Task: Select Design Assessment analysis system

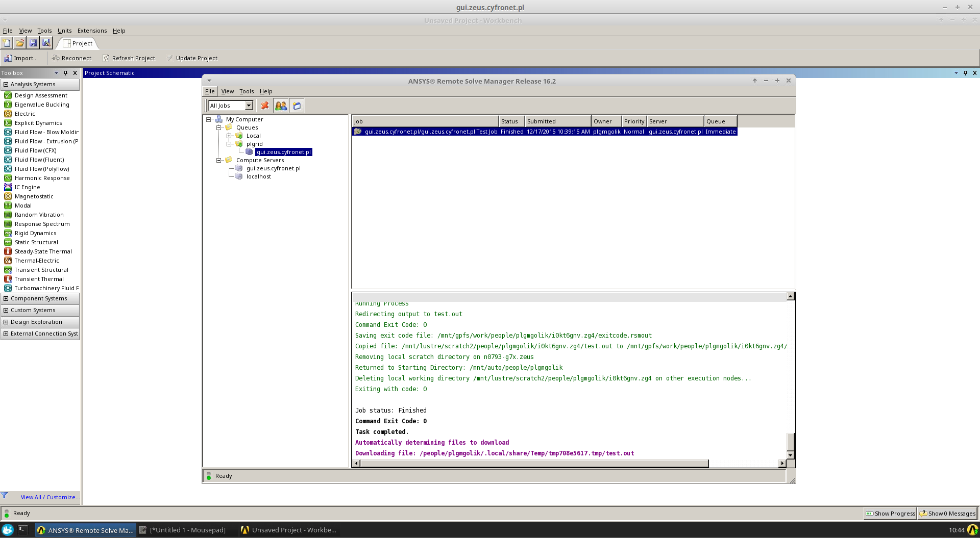Action: click(41, 95)
